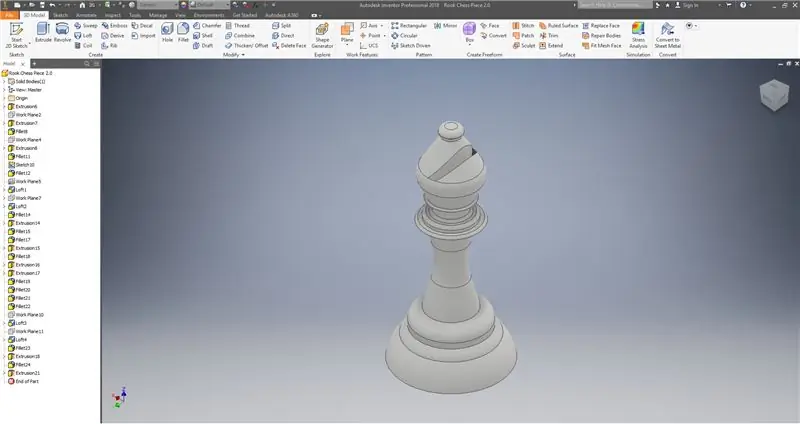Start a 2D Sketch
Image resolution: width=800 pixels, height=424 pixels.
point(16,33)
